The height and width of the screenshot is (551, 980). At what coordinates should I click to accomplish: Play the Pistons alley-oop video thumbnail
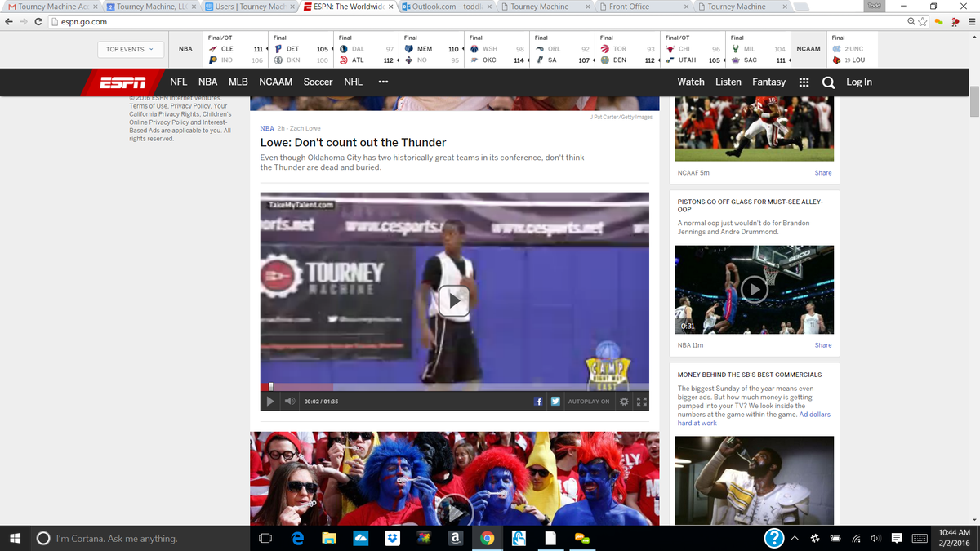pyautogui.click(x=755, y=289)
